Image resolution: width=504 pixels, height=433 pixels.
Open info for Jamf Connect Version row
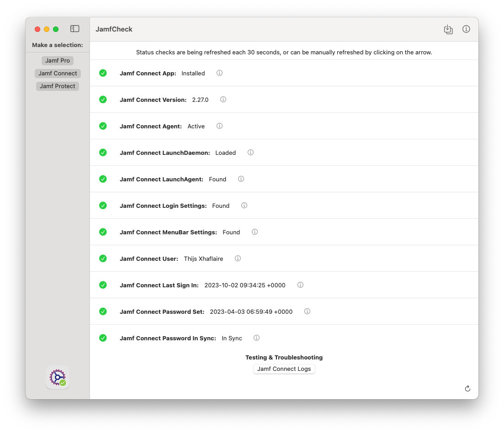(223, 100)
